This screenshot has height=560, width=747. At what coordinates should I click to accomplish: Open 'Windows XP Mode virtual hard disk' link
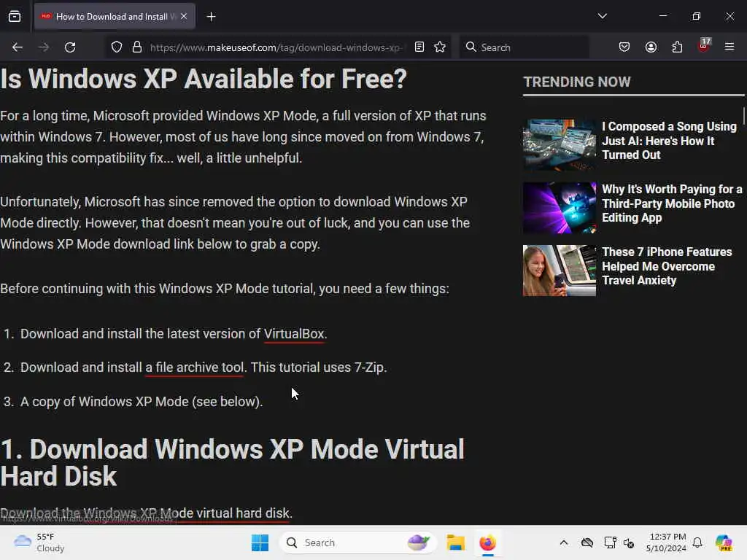[x=145, y=513]
